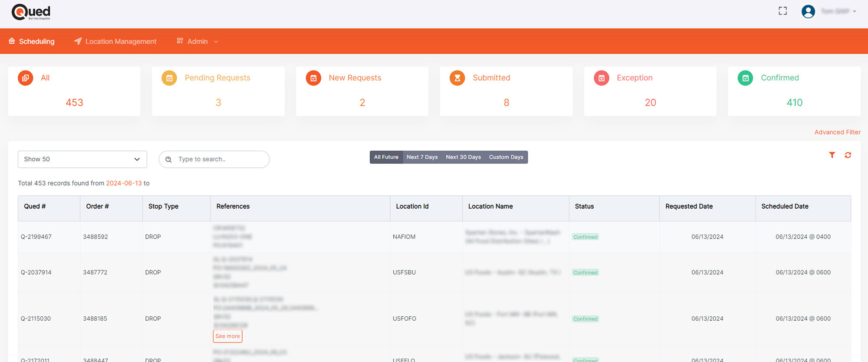Viewport: 868px width, 362px height.
Task: Open the Show 50 dropdown
Action: tap(82, 159)
